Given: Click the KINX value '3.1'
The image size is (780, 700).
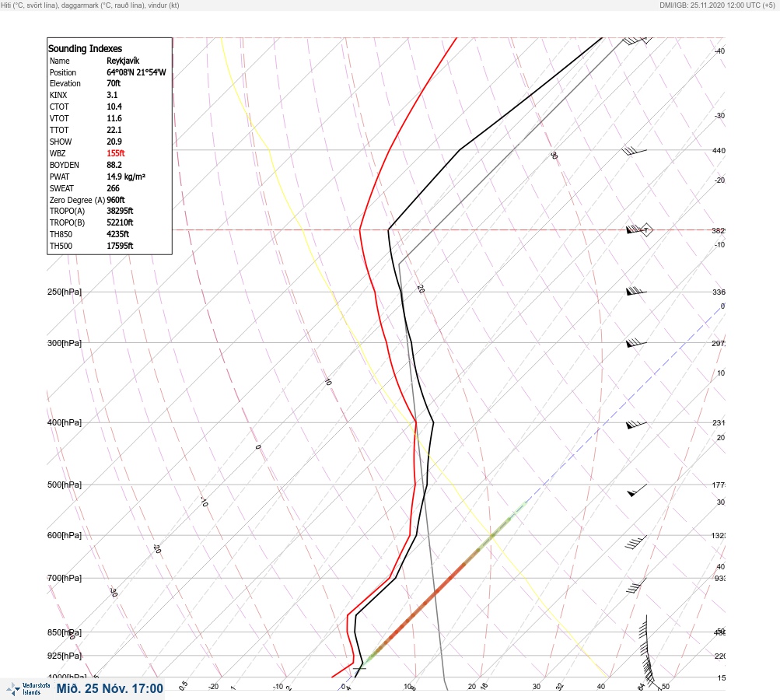Looking at the screenshot, I should 112,95.
